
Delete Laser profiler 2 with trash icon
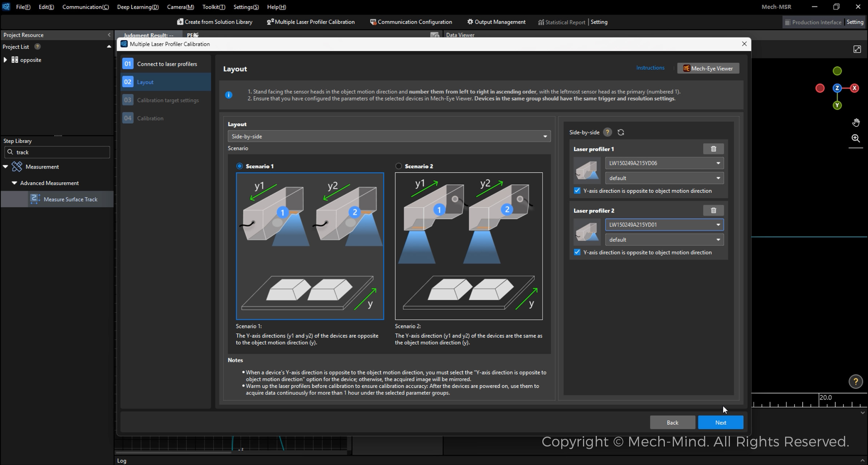pyautogui.click(x=713, y=210)
